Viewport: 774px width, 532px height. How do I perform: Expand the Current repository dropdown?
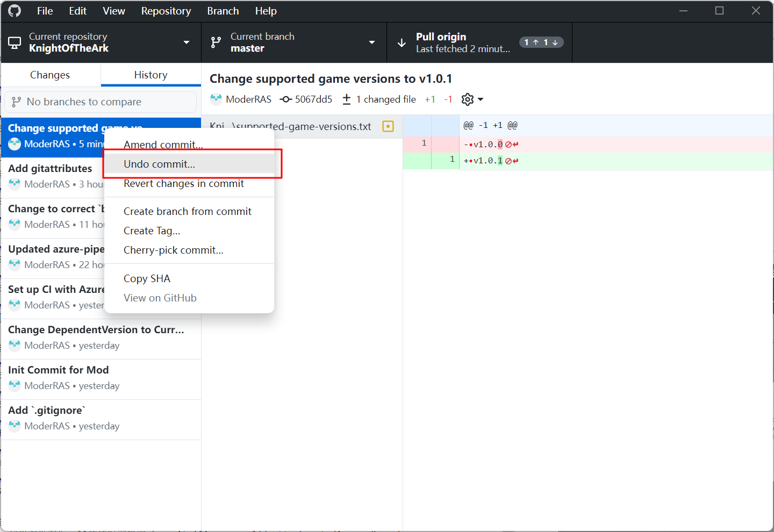pos(187,42)
